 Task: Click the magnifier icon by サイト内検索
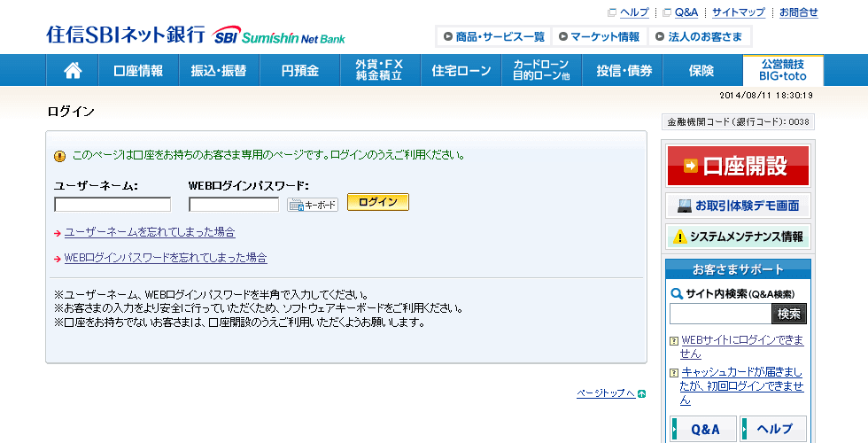tap(677, 293)
